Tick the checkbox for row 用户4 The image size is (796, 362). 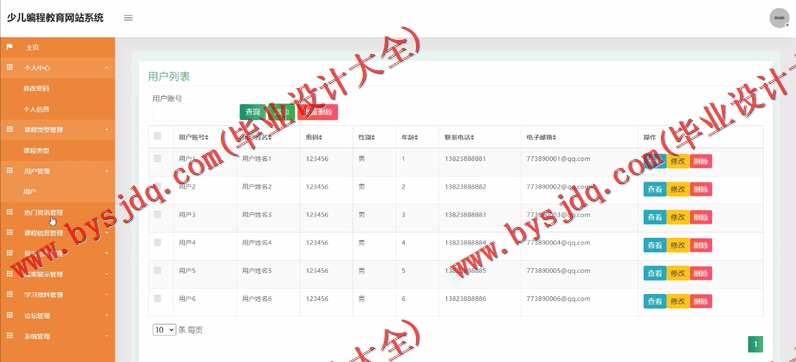[157, 243]
